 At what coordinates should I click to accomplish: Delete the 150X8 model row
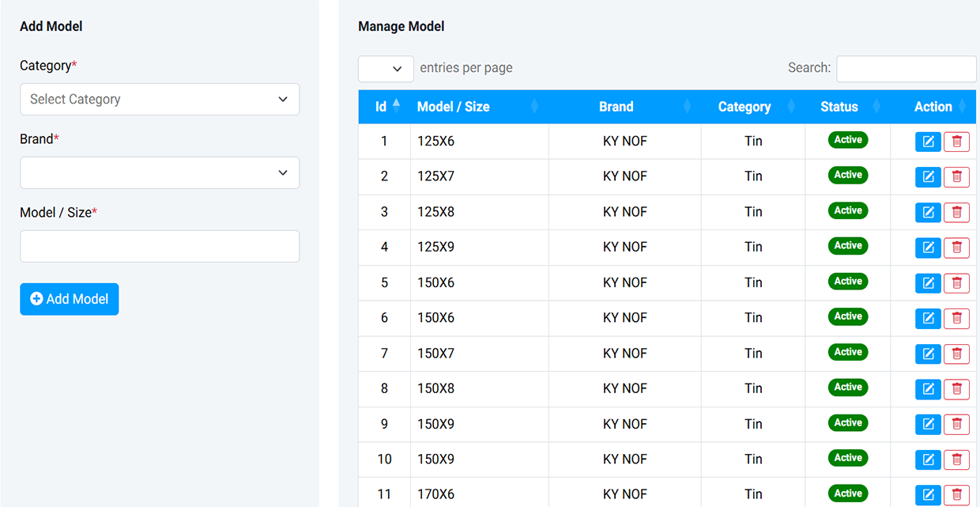[956, 389]
